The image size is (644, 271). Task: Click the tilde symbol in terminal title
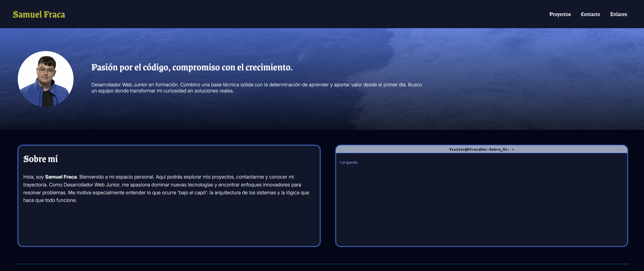pos(513,149)
